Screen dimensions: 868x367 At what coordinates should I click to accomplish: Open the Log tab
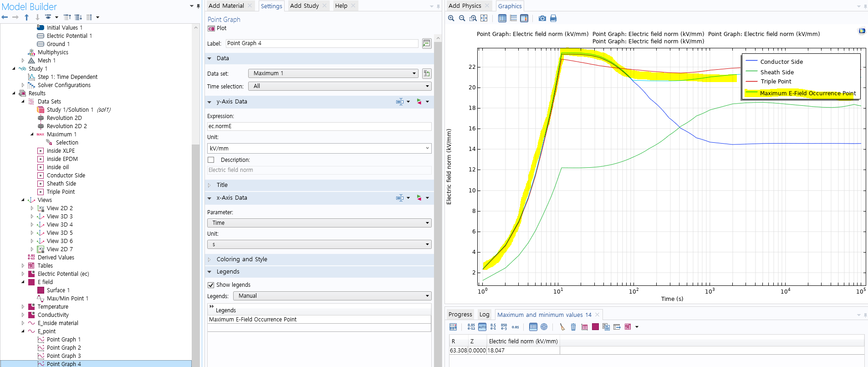[484, 315]
